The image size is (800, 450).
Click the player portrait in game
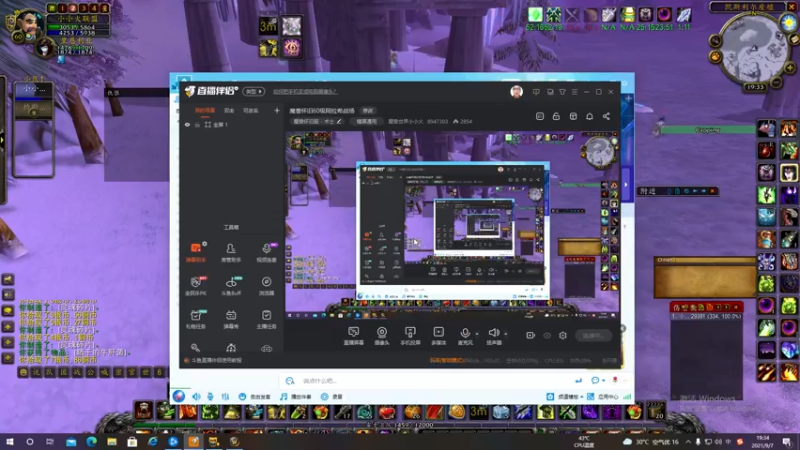(29, 23)
